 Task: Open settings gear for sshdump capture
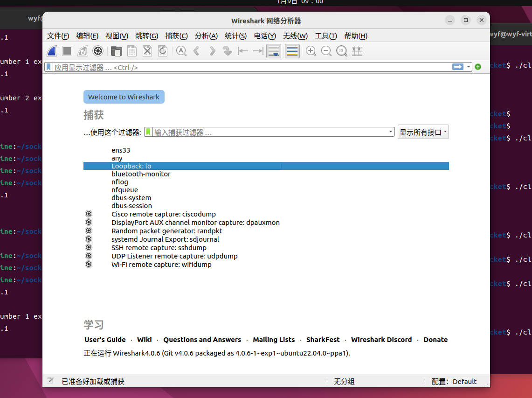89,247
